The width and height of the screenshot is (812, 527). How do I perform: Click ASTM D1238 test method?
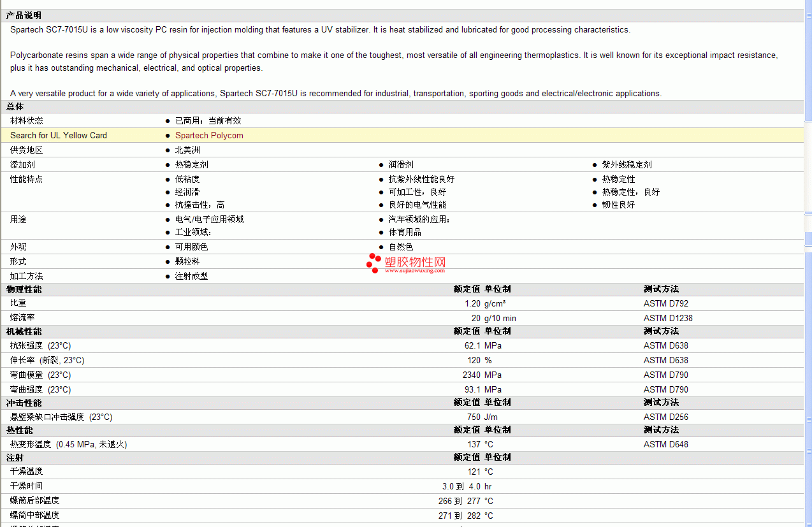(x=668, y=318)
